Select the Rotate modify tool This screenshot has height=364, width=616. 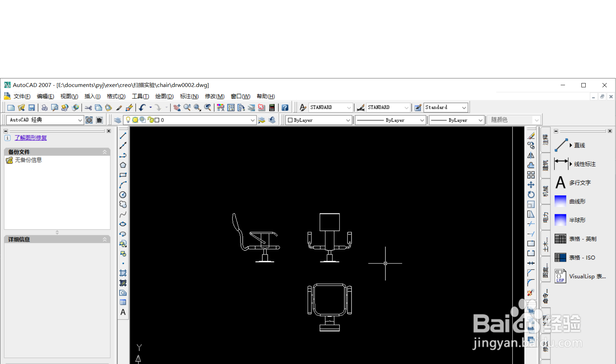pos(531,195)
